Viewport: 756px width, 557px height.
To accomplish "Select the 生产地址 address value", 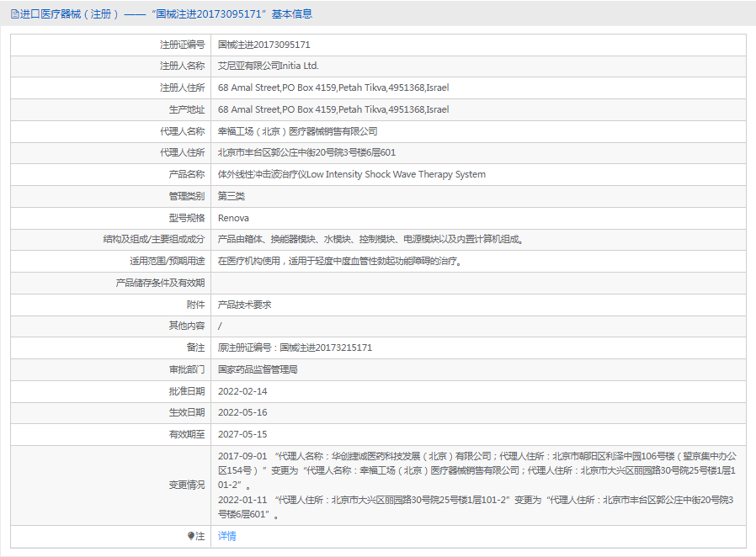I will click(x=333, y=109).
